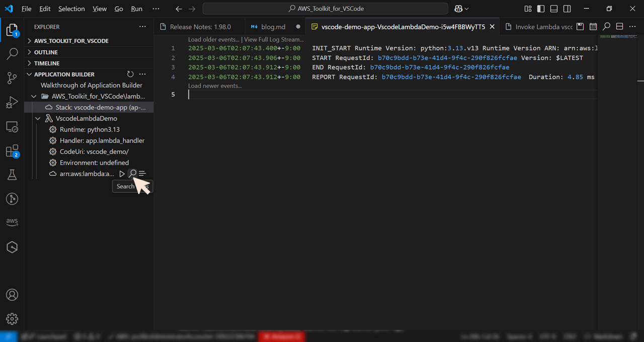The width and height of the screenshot is (644, 342).
Task: Click the Remote Explorer icon
Action: [12, 126]
